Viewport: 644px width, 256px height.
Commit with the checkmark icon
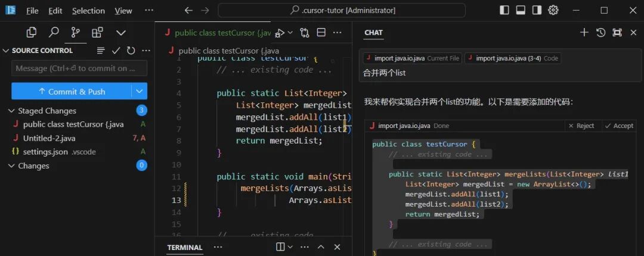(116, 51)
